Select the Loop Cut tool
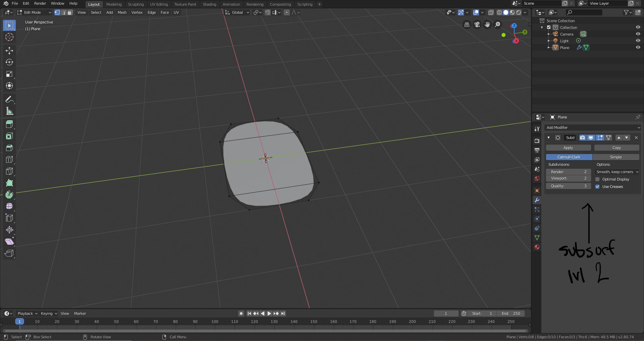 point(9,160)
